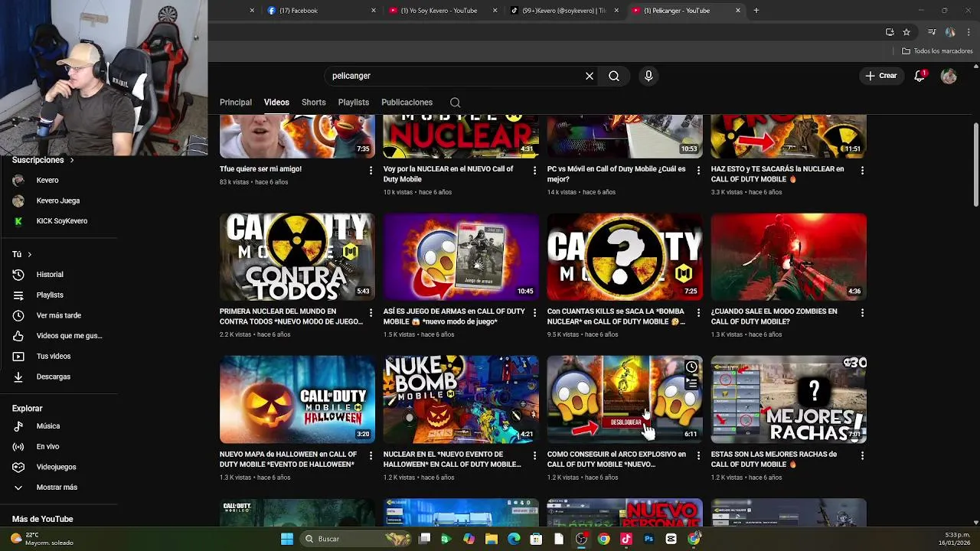Open Chrome media control icon
The width and height of the screenshot is (980, 551).
(x=932, y=32)
